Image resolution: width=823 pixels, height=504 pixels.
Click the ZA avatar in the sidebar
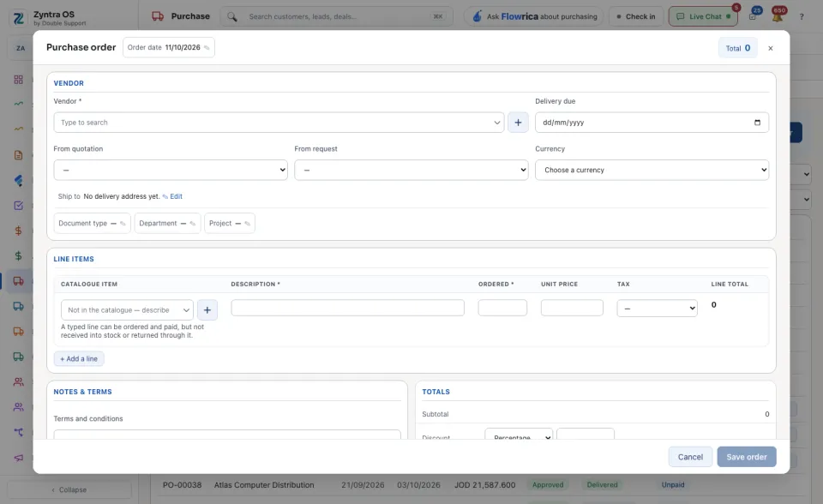21,48
